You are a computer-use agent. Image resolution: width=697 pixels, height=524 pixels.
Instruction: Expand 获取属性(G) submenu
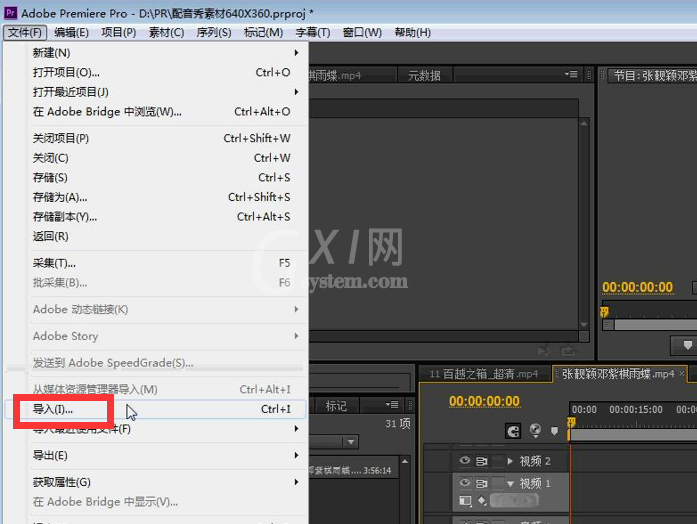pos(296,482)
